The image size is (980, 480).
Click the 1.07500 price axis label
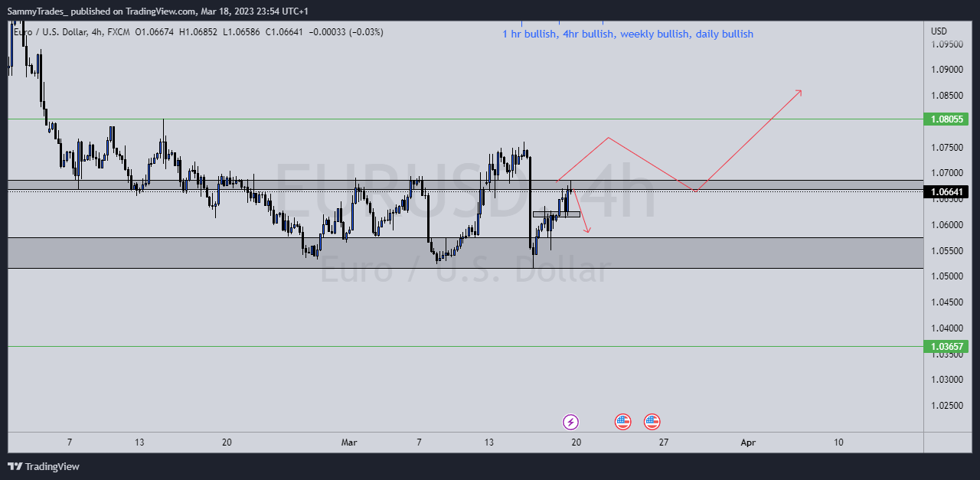click(946, 147)
